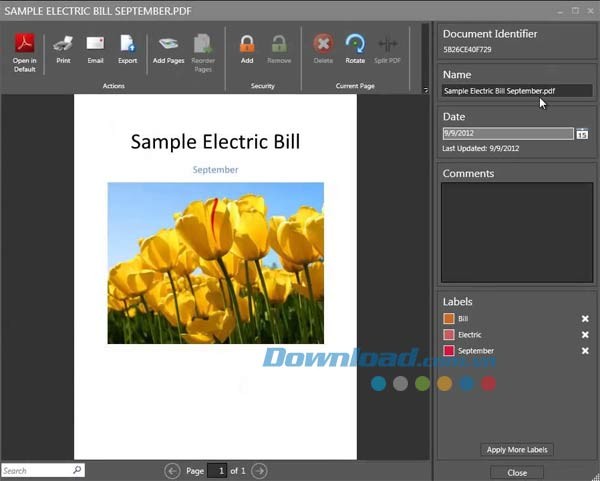Send document via Email icon
The image size is (600, 481).
[x=95, y=44]
